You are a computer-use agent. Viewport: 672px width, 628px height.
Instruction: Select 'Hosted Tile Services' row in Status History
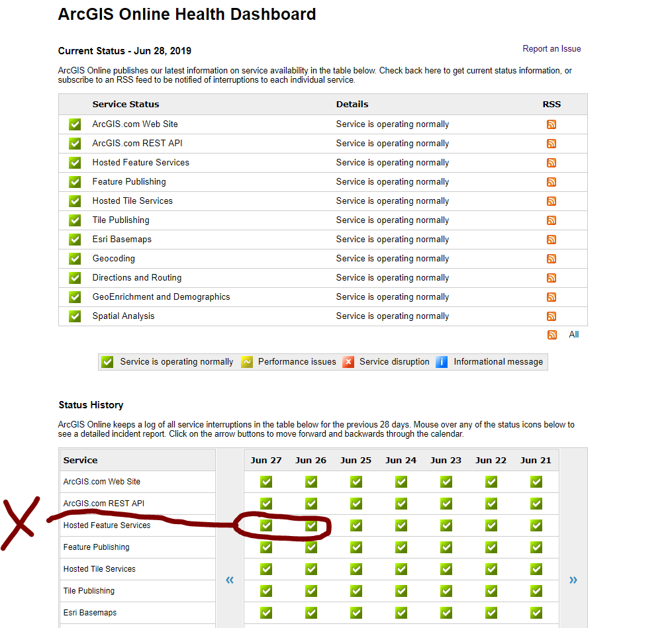coord(99,569)
